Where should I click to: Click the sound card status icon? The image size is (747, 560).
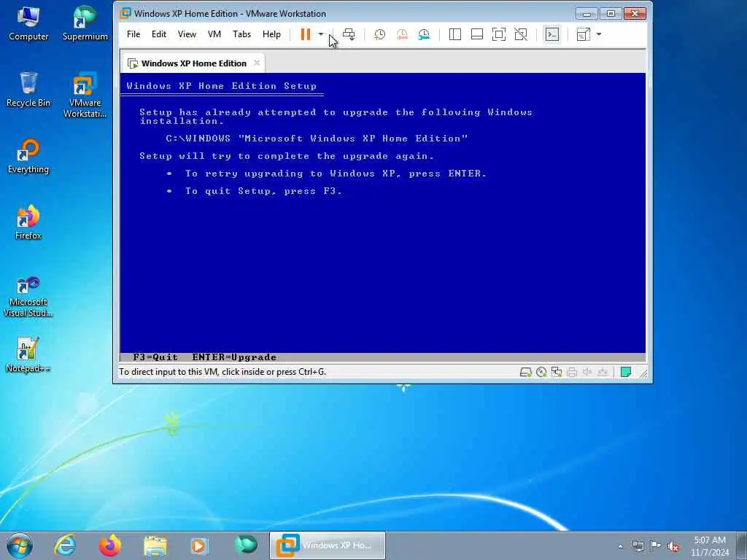click(587, 372)
